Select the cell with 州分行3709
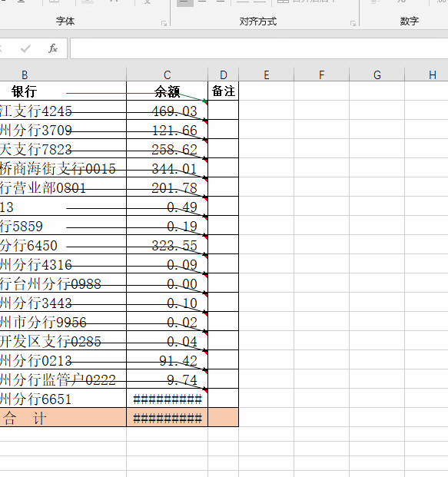The image size is (448, 477). [x=63, y=129]
